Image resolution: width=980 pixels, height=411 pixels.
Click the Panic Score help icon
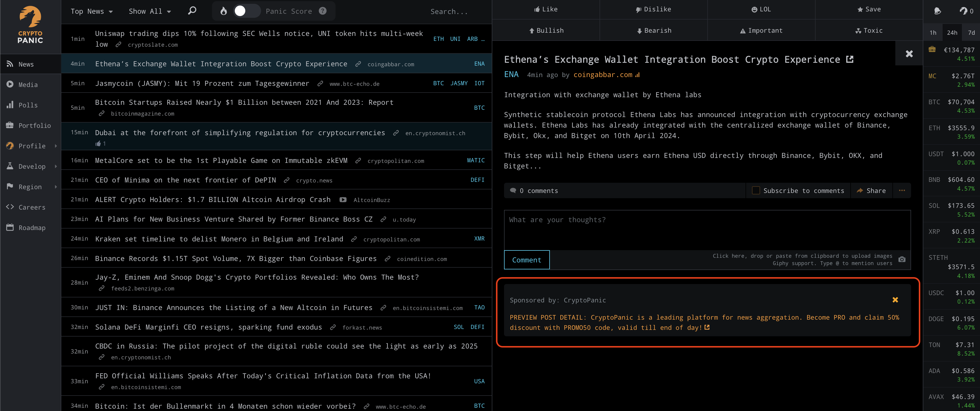(323, 11)
